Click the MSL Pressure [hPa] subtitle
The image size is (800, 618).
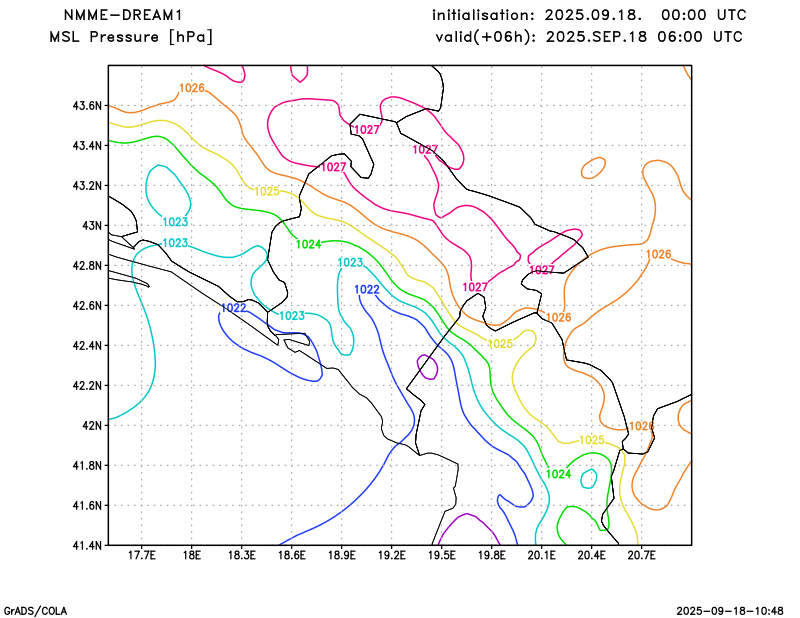[131, 37]
